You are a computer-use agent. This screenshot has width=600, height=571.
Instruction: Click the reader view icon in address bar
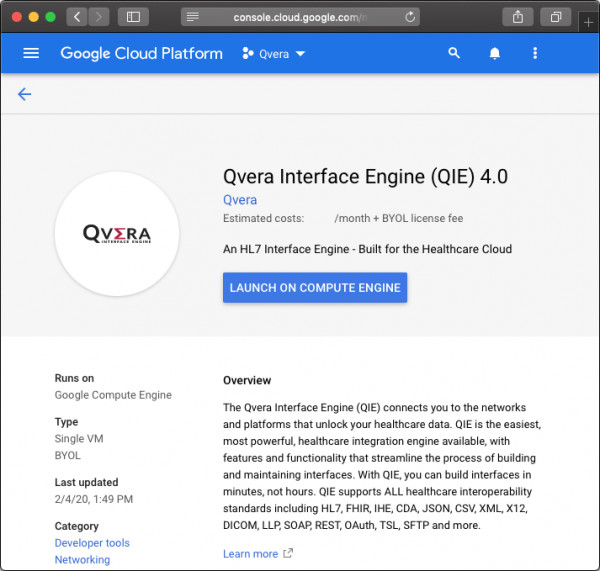pyautogui.click(x=192, y=17)
